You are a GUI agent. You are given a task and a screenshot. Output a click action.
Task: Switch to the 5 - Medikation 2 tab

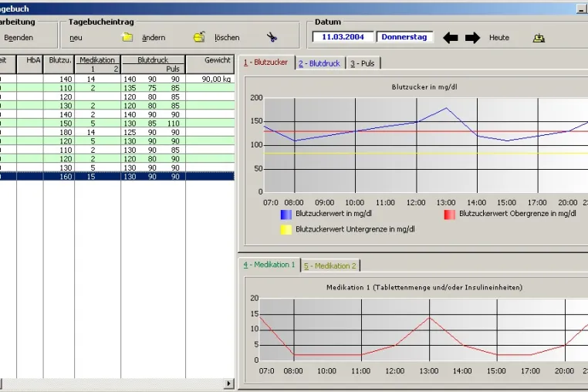click(x=330, y=265)
